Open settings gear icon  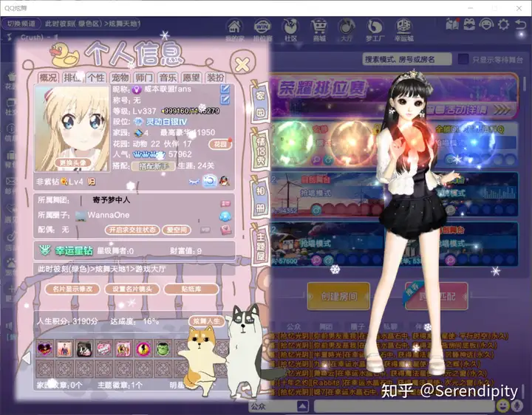(503, 24)
